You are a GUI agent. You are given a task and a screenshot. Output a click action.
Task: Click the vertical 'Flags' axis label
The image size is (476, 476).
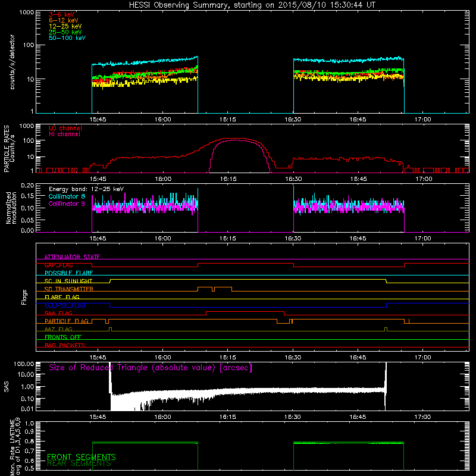[x=24, y=297]
